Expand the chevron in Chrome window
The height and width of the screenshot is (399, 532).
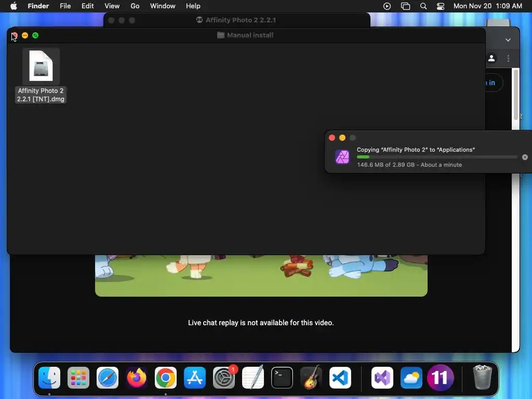coord(508,39)
